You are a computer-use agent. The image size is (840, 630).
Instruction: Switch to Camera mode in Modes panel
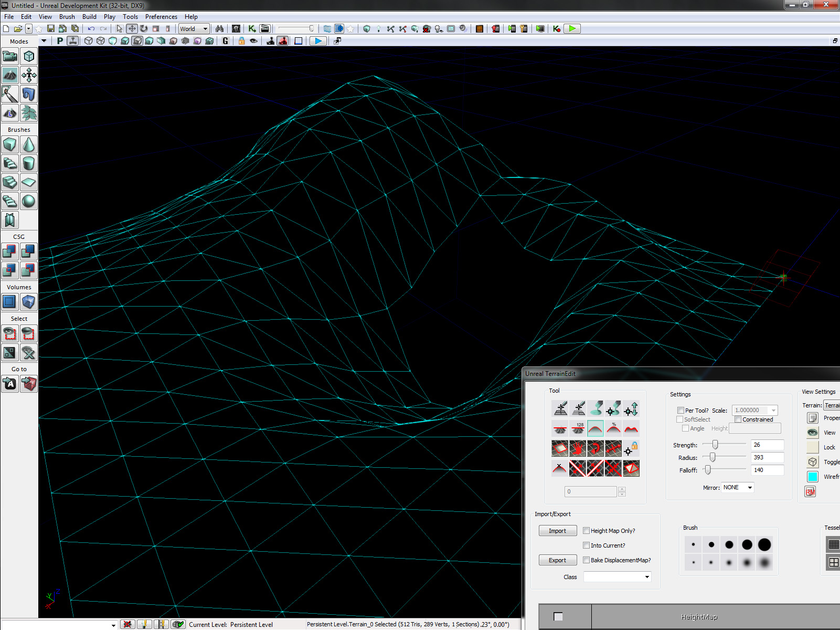pos(10,56)
